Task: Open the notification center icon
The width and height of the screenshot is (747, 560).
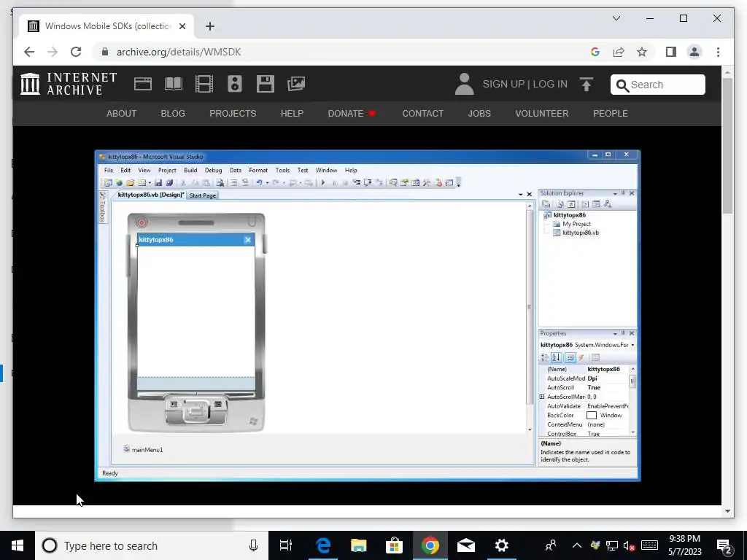Action: coord(724,545)
